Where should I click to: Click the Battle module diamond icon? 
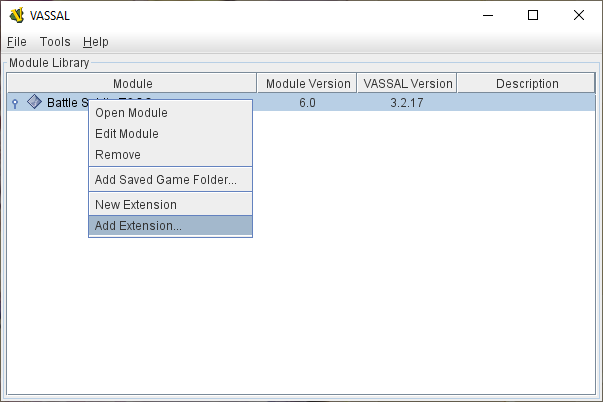coord(35,102)
